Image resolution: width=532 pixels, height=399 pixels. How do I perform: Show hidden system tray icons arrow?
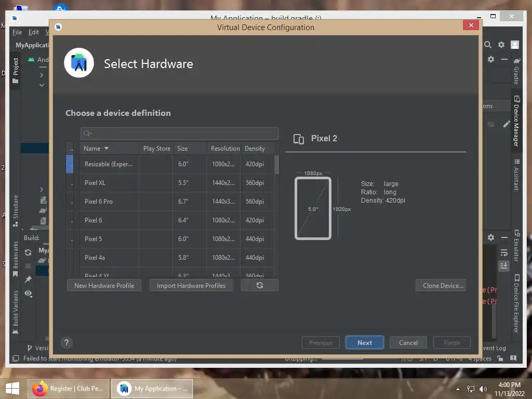pos(458,389)
